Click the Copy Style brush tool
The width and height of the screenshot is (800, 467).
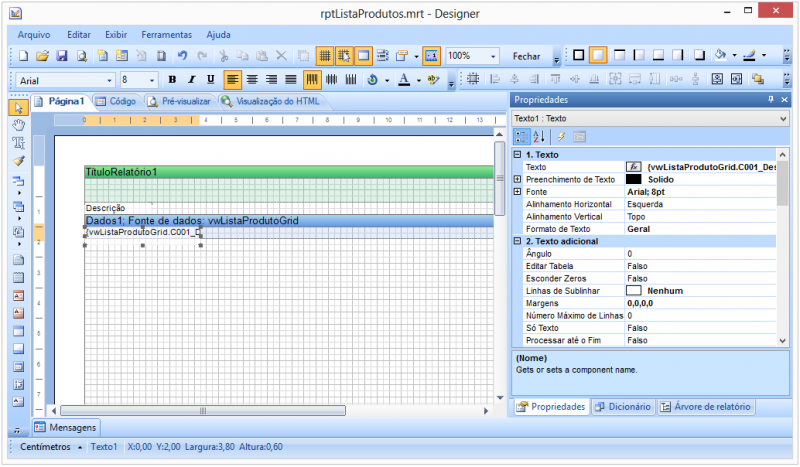pyautogui.click(x=17, y=160)
